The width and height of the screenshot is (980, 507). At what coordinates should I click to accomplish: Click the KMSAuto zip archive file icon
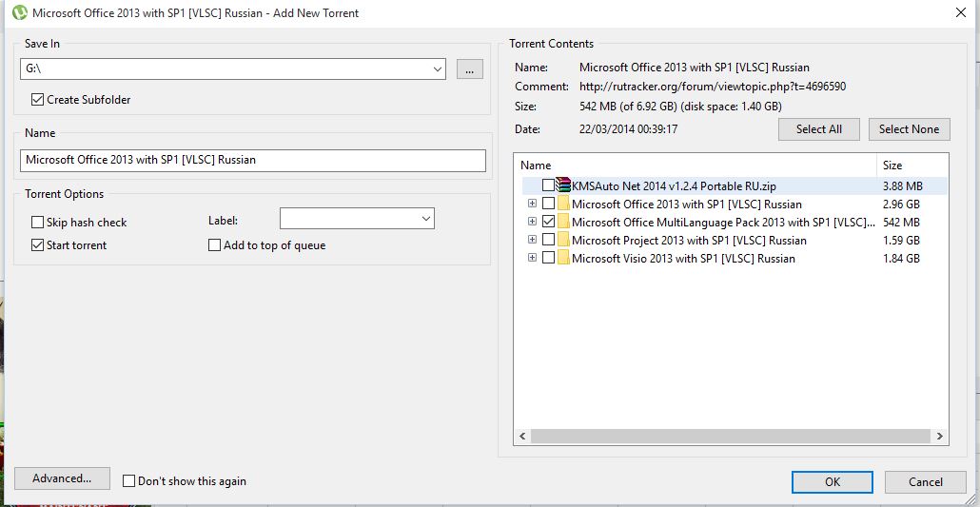point(563,185)
